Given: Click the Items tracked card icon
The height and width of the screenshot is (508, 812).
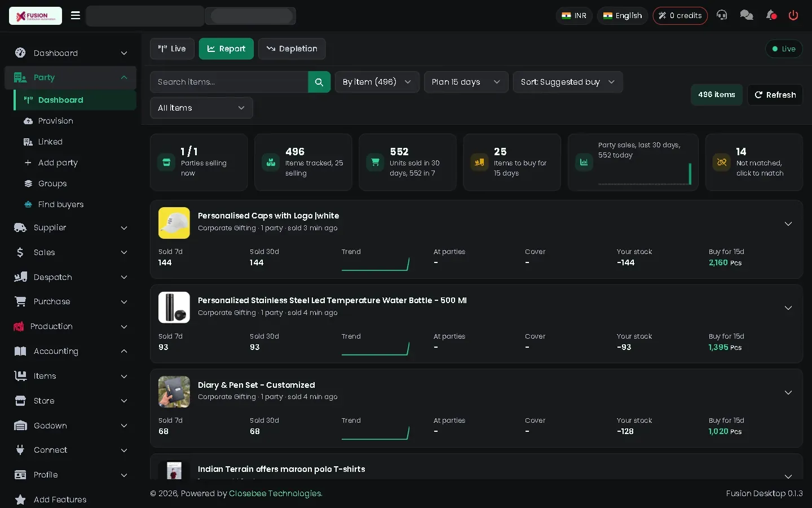Looking at the screenshot, I should 271,163.
